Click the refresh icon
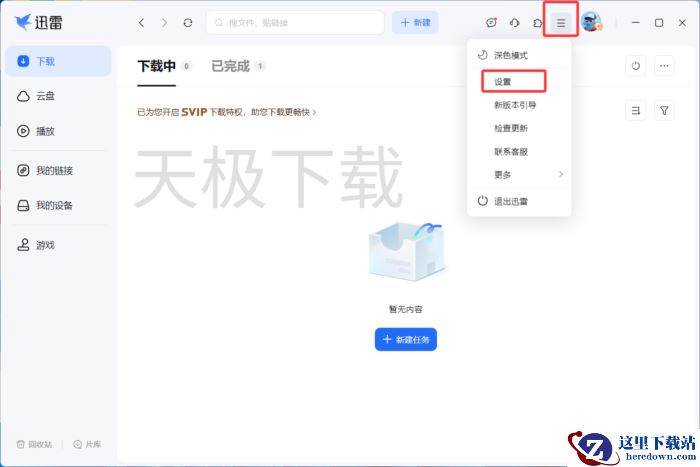The height and width of the screenshot is (467, 700). (x=188, y=23)
